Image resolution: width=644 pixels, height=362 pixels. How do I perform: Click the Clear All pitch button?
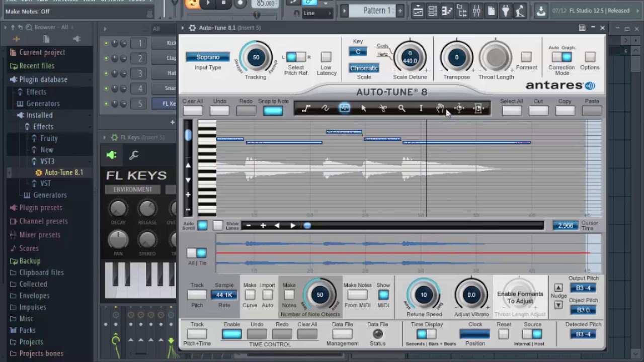point(193,111)
